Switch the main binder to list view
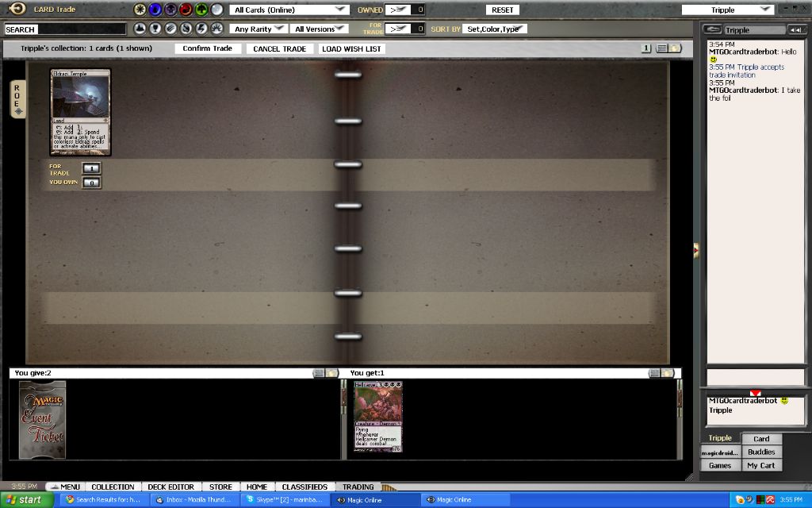Screen dimensions: 812x508 661,48
